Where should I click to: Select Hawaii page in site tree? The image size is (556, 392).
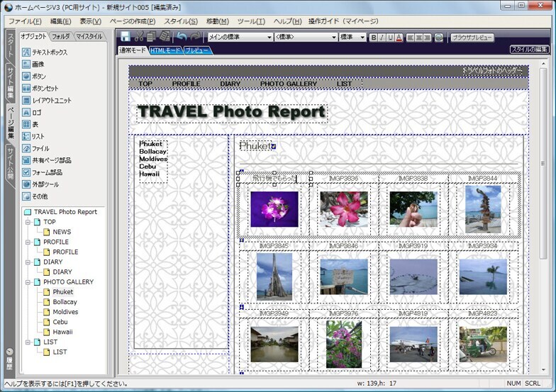coord(62,332)
